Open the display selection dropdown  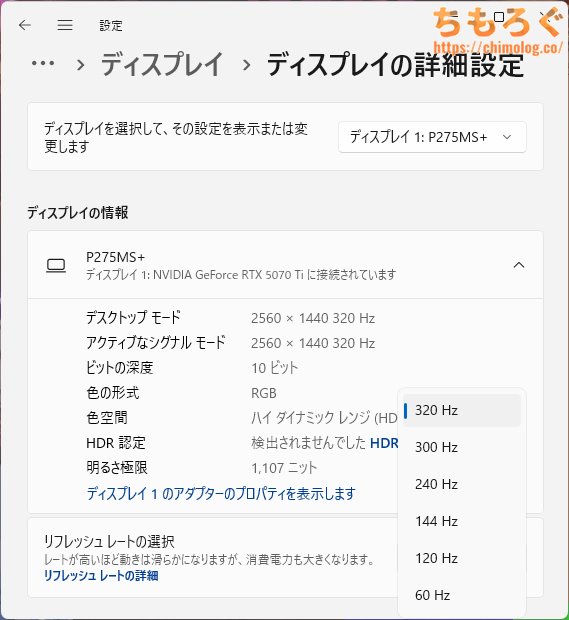coord(432,137)
